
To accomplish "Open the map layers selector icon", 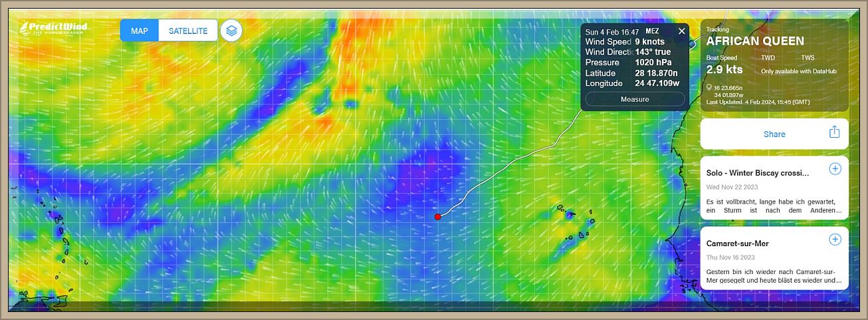I will point(231,31).
